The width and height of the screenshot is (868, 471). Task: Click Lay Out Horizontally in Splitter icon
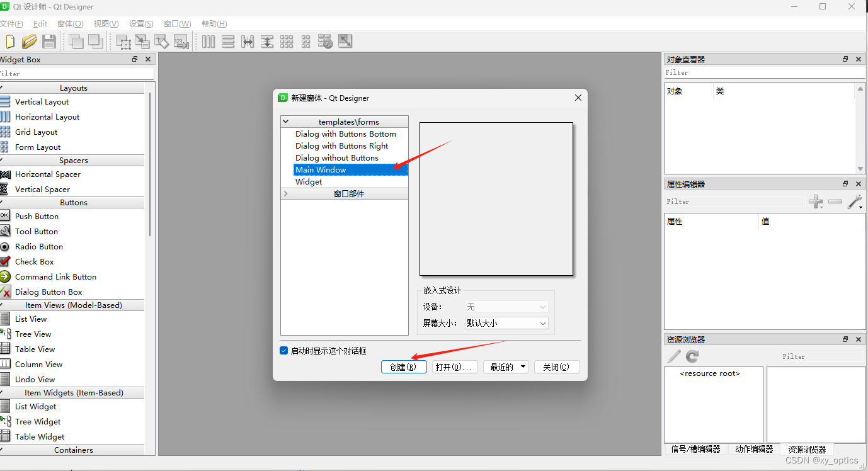click(x=248, y=42)
